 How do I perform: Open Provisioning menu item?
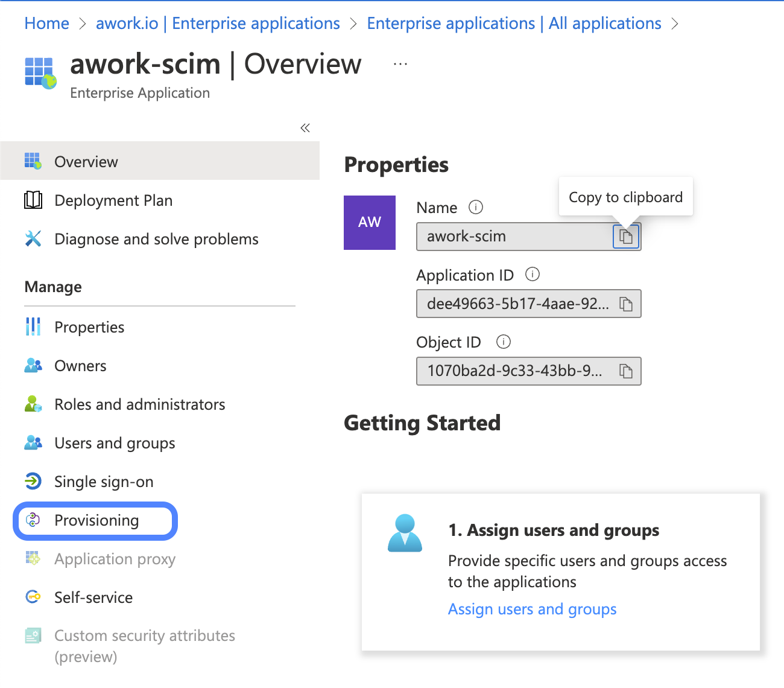click(x=95, y=520)
